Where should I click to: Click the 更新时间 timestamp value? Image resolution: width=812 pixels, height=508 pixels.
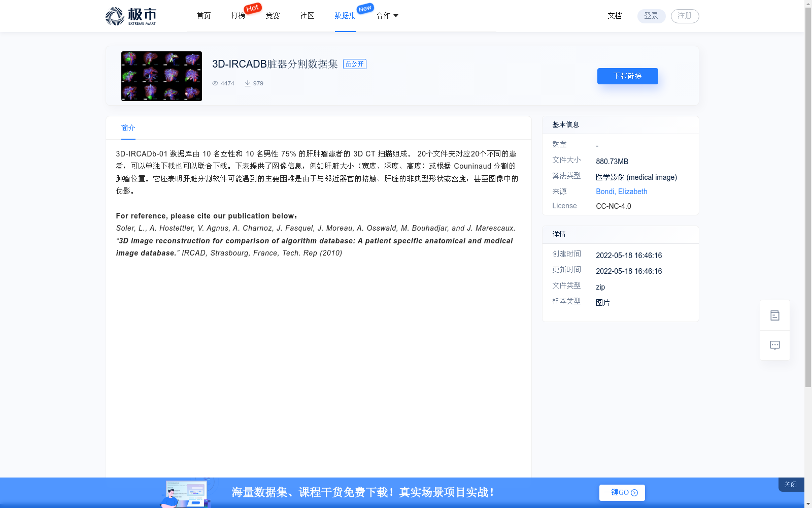click(629, 271)
